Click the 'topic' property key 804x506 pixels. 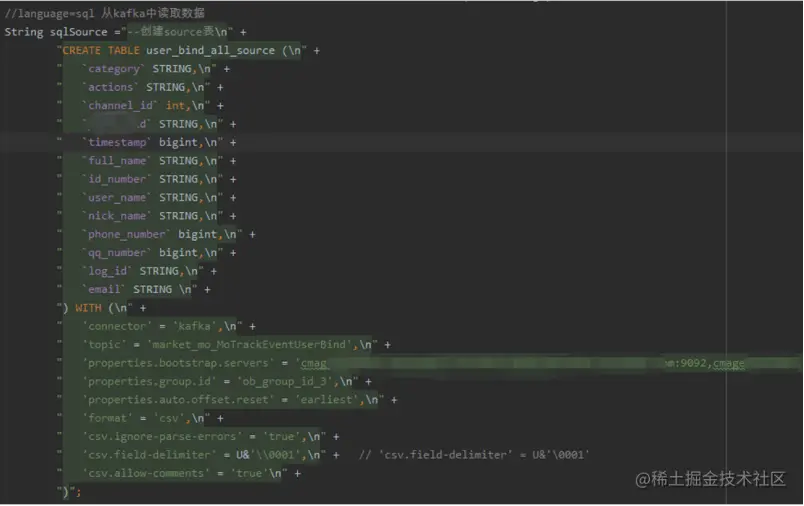point(105,345)
